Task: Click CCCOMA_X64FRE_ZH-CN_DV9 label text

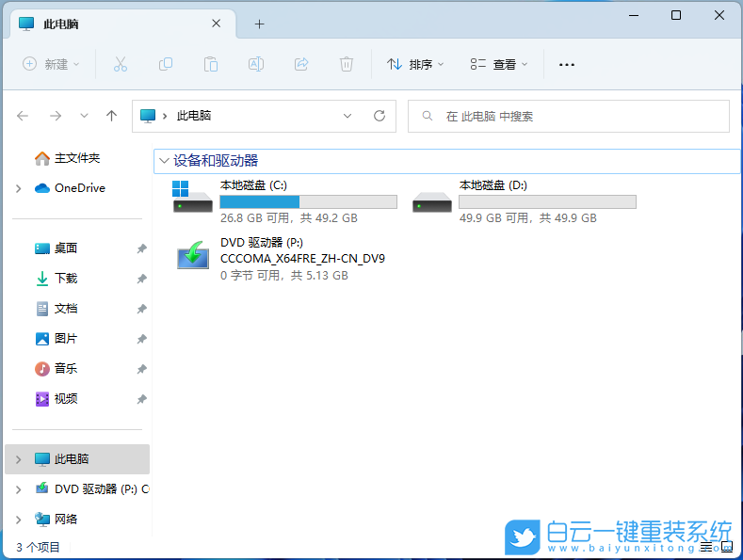Action: pos(302,259)
